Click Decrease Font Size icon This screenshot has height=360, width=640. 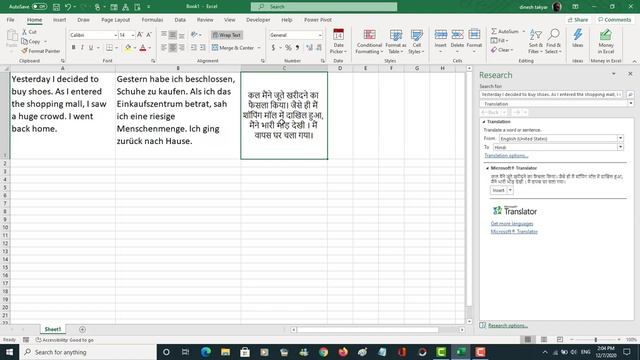pos(149,35)
